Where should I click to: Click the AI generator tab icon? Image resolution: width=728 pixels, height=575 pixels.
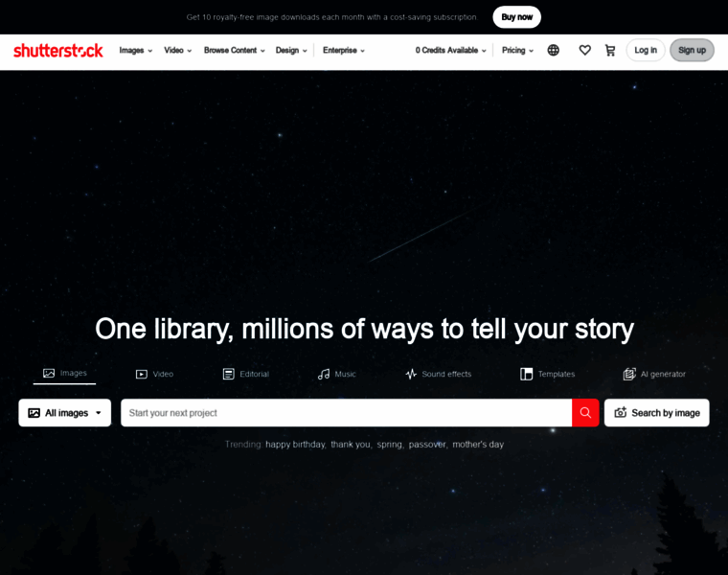tap(629, 374)
